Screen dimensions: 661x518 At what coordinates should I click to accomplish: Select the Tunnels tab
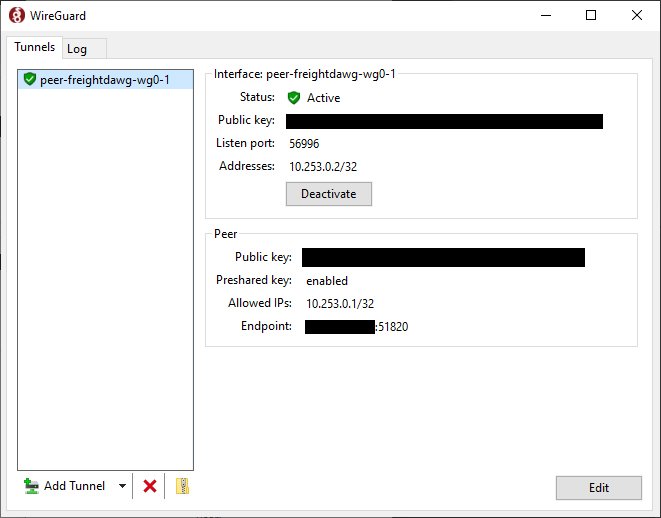click(35, 47)
